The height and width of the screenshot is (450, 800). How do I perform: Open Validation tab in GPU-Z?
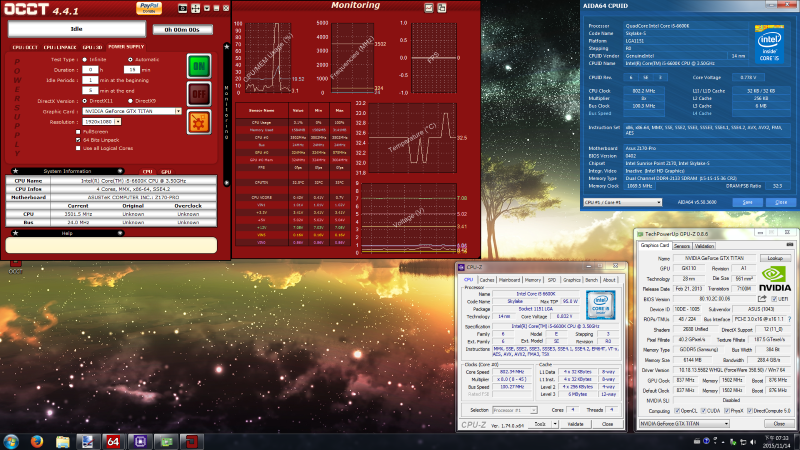[x=704, y=246]
